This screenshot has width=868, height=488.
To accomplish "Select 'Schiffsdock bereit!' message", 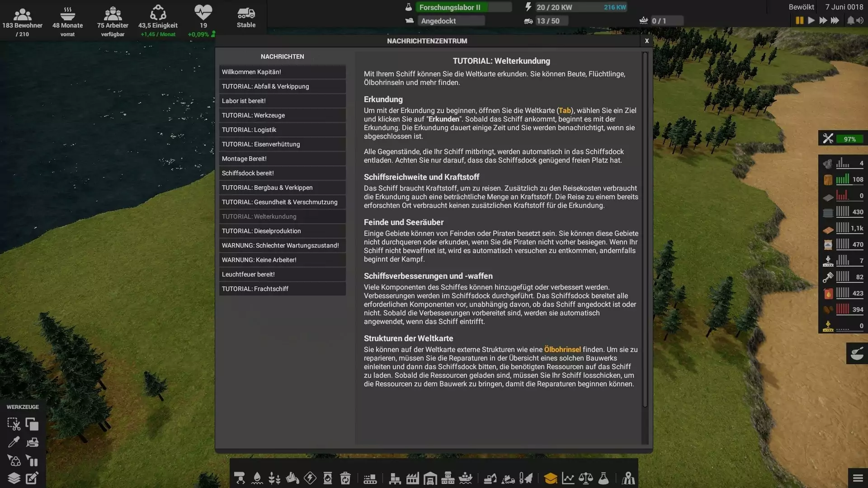I will tap(283, 173).
